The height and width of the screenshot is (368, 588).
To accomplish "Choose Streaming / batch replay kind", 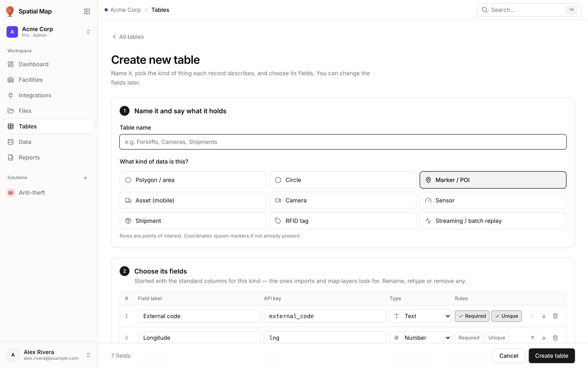I will pyautogui.click(x=493, y=221).
